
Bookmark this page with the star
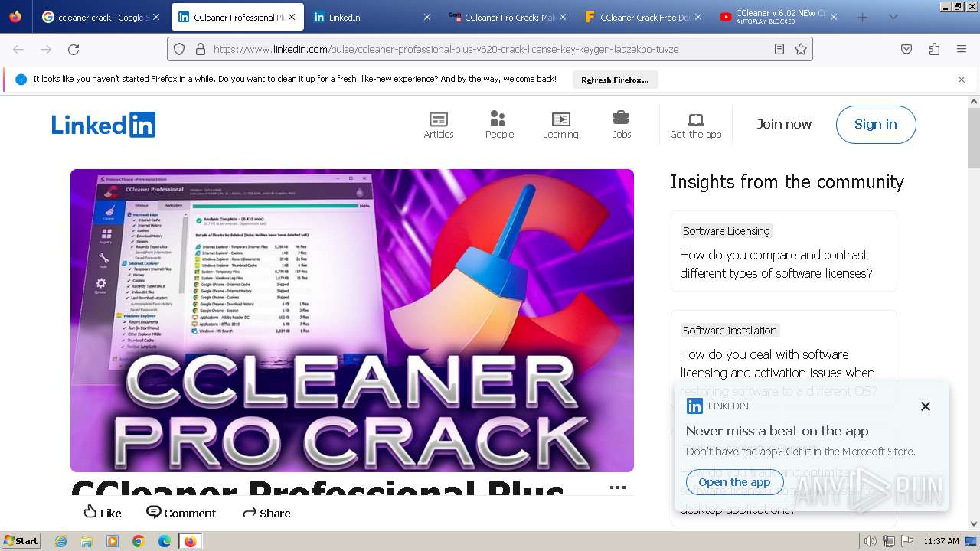[x=801, y=49]
